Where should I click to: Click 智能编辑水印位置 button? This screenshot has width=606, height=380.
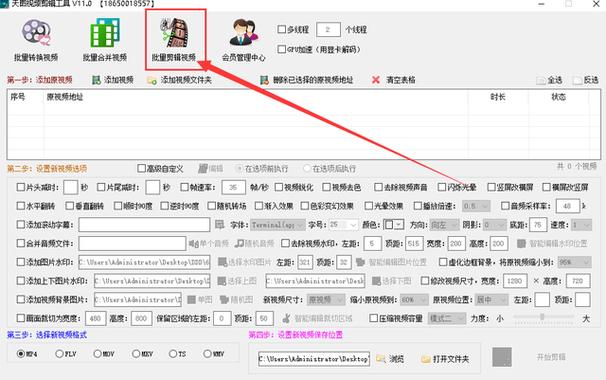point(552,244)
